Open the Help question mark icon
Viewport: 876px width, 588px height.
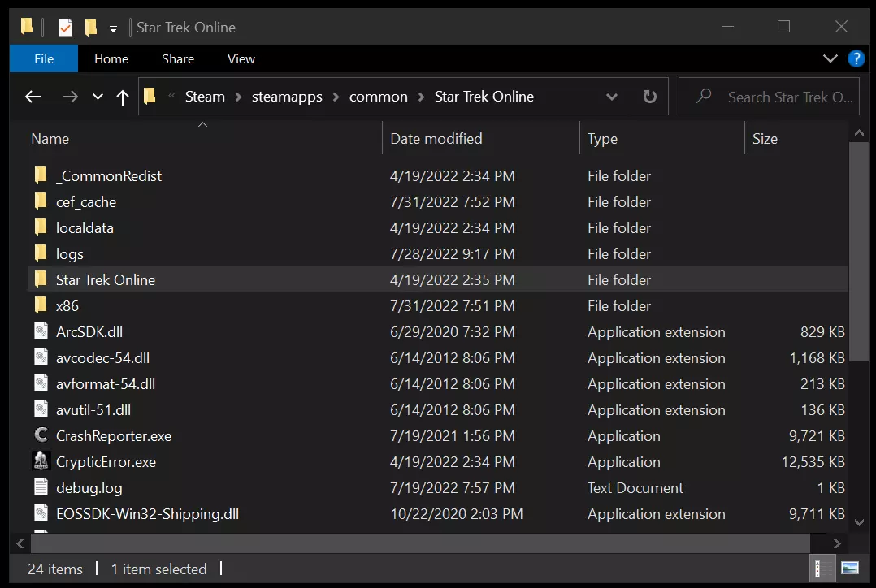coord(856,58)
